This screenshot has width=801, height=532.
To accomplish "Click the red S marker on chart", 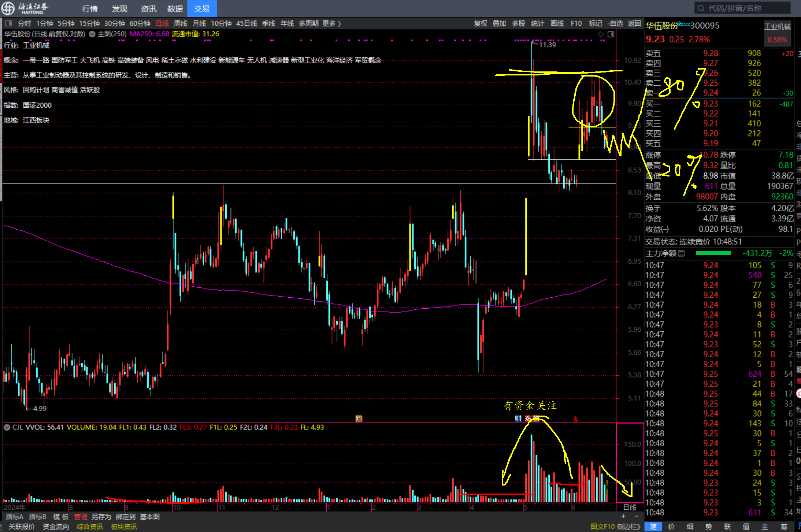I will (x=575, y=419).
